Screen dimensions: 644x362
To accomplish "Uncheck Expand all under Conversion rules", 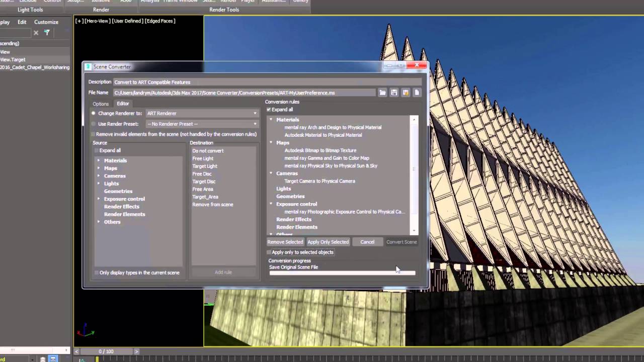I will pyautogui.click(x=269, y=110).
